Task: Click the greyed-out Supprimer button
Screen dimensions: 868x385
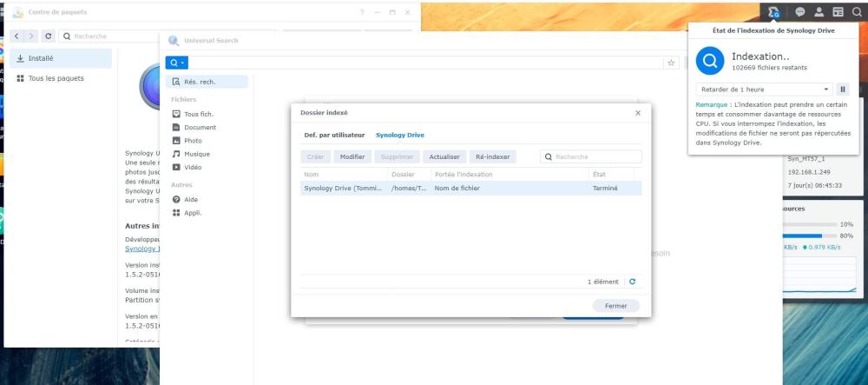Action: [x=397, y=156]
